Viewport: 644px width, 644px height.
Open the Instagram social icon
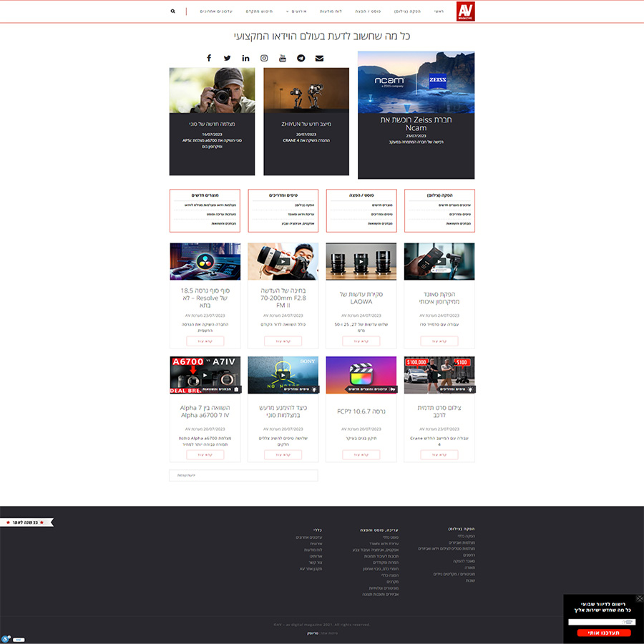[264, 58]
